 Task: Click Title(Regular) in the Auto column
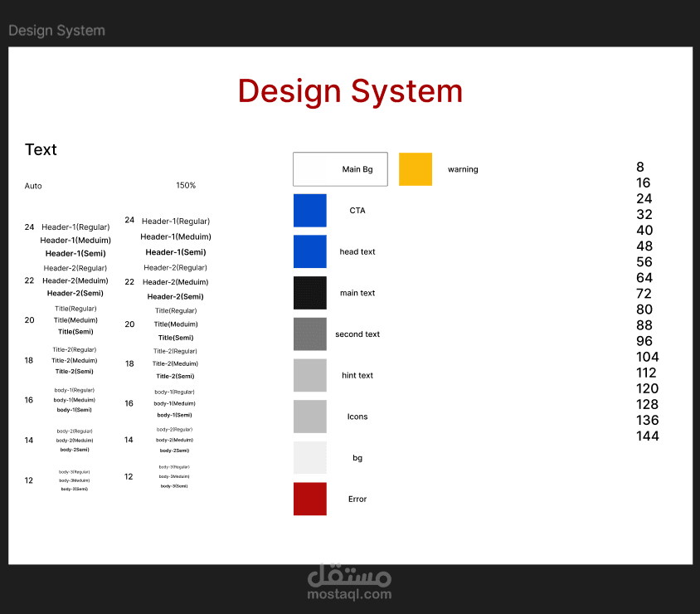75,309
